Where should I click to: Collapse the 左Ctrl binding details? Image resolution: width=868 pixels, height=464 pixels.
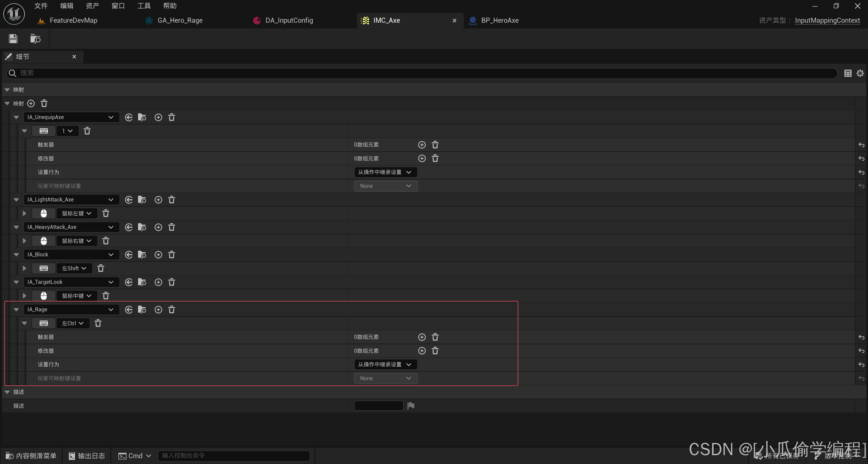(24, 323)
